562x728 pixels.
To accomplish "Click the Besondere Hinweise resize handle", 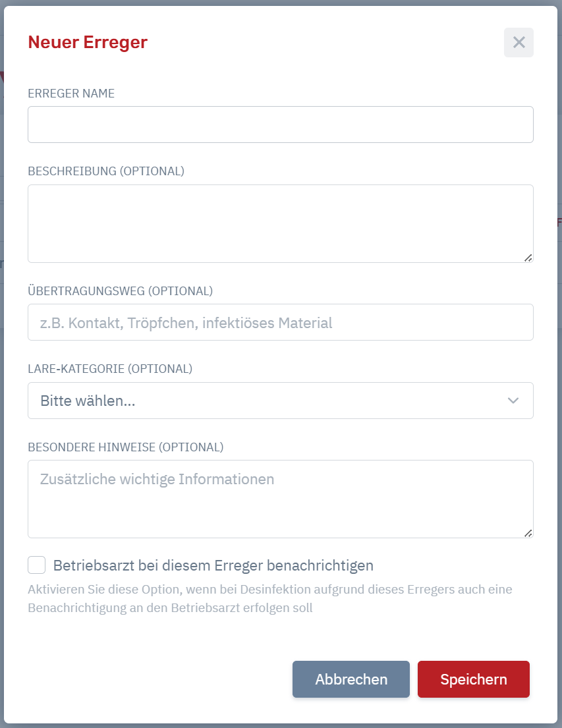I will (528, 533).
